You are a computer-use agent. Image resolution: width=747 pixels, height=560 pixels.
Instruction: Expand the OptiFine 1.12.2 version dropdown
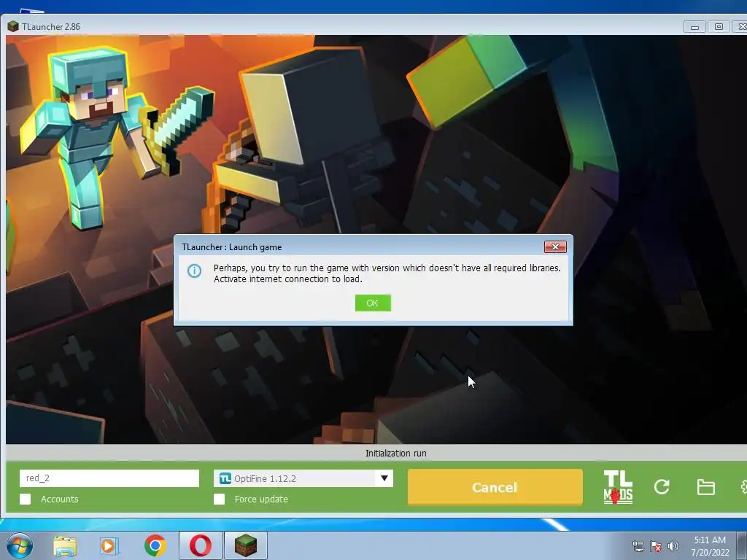384,478
